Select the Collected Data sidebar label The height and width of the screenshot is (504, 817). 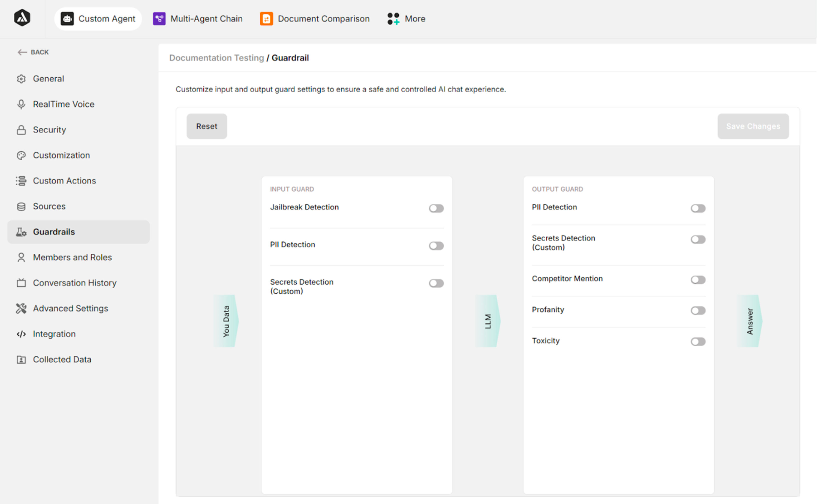point(62,360)
